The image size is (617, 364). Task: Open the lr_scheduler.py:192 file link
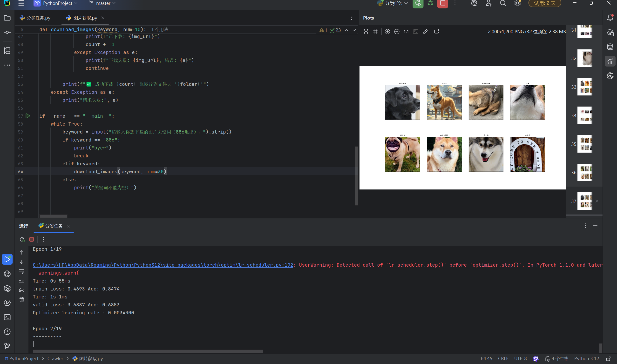pos(163,265)
